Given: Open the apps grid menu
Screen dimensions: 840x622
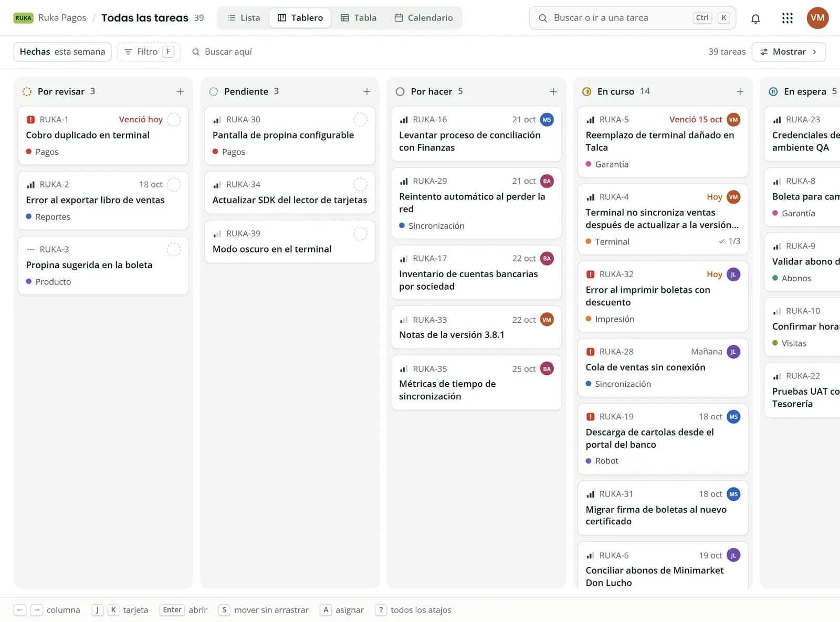Looking at the screenshot, I should click(787, 18).
